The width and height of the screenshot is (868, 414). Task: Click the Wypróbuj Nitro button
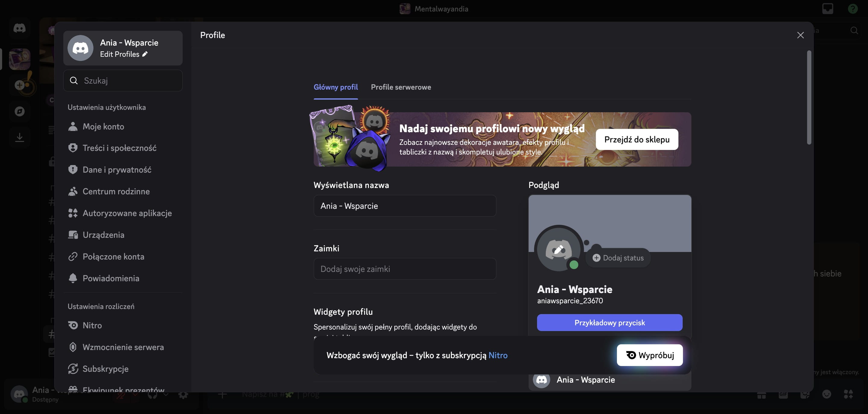pos(650,355)
